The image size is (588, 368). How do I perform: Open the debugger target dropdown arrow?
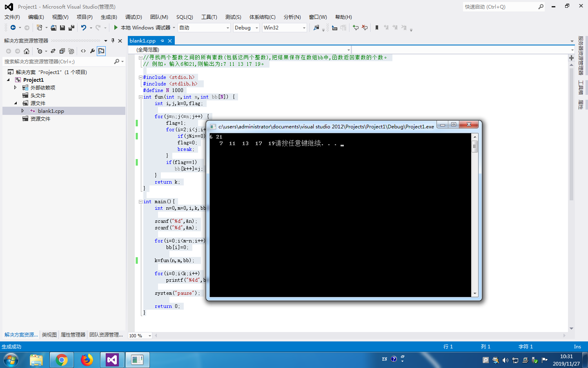tap(174, 28)
